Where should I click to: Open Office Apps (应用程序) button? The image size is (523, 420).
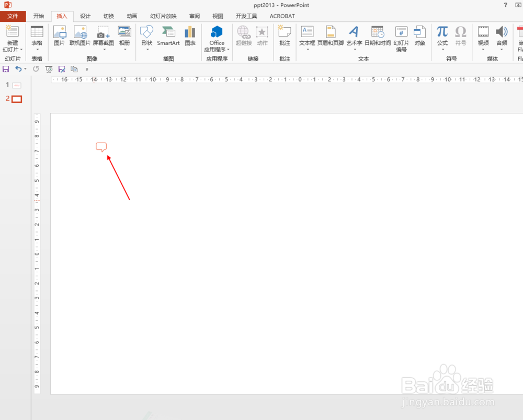coord(217,39)
